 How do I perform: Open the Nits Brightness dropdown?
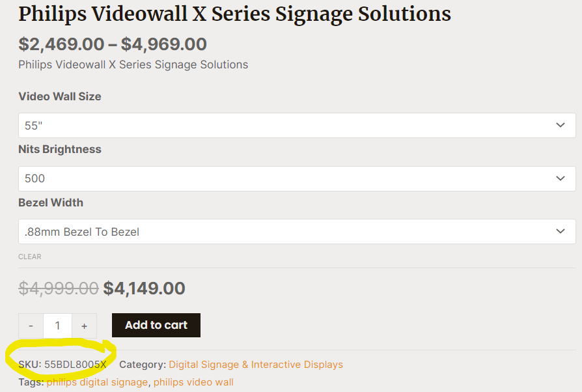click(297, 178)
